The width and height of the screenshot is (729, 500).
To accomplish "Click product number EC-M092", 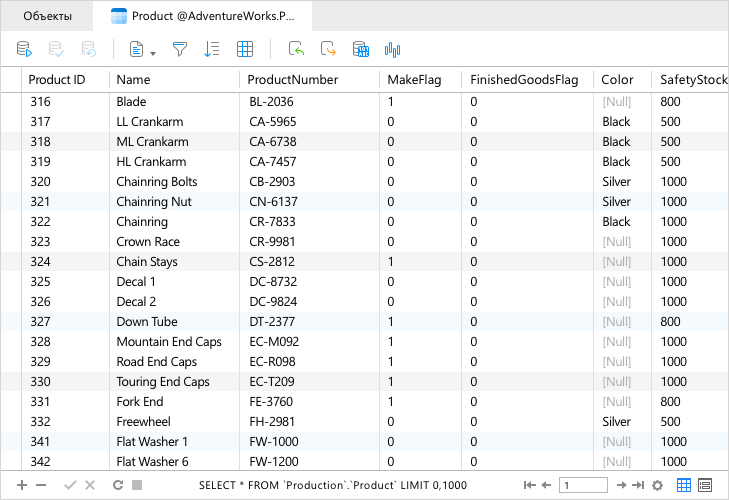I will pyautogui.click(x=309, y=341).
